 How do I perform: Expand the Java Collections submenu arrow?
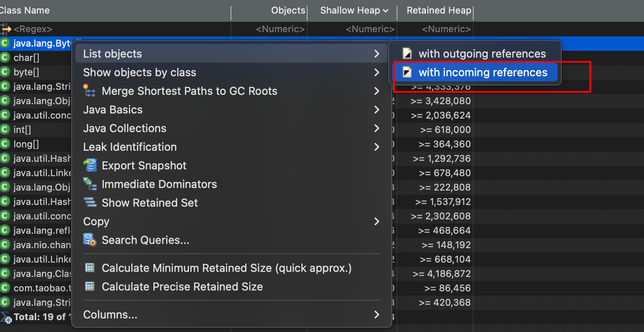377,128
